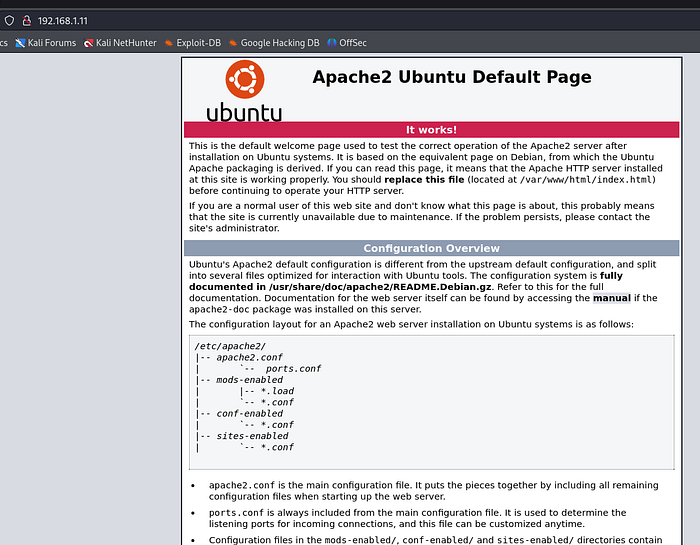The width and height of the screenshot is (700, 545).
Task: Click the "Apache2 Ubuntu Default Page" heading
Action: click(x=451, y=78)
